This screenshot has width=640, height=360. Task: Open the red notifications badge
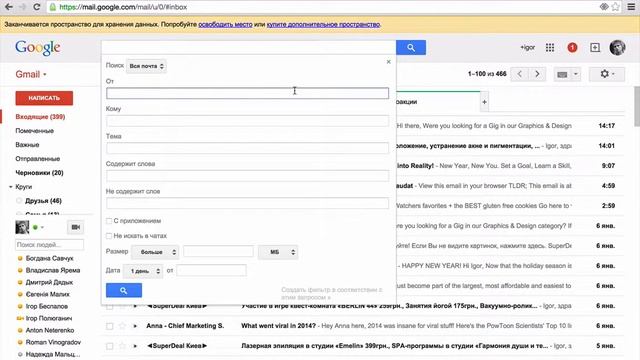572,48
